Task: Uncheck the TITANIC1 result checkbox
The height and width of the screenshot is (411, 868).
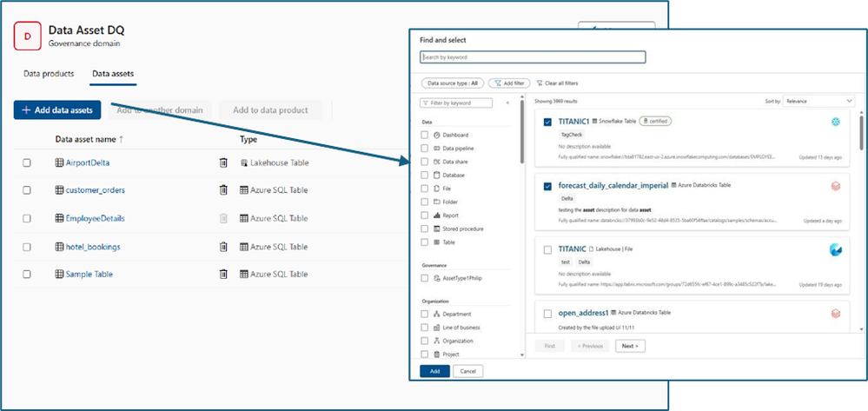Action: pyautogui.click(x=547, y=122)
